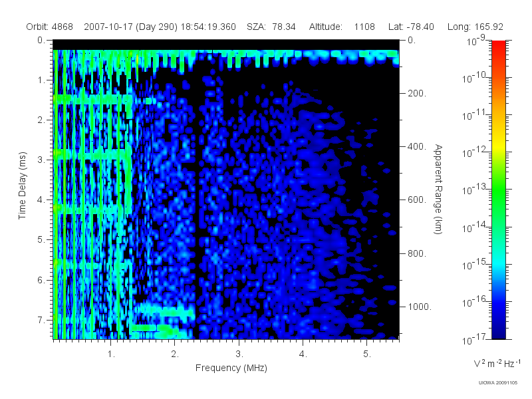Click time delay axis tick label '7.'
The height and width of the screenshot is (399, 532).
[x=41, y=320]
